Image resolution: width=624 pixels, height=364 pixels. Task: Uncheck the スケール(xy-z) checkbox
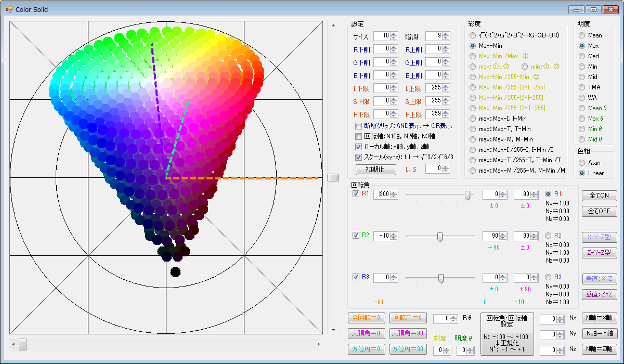coord(358,157)
